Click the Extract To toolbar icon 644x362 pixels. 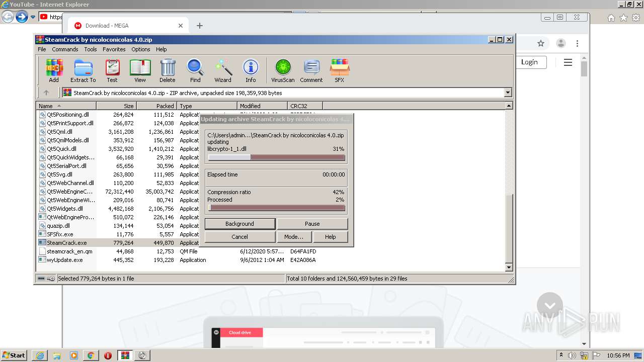click(x=83, y=70)
